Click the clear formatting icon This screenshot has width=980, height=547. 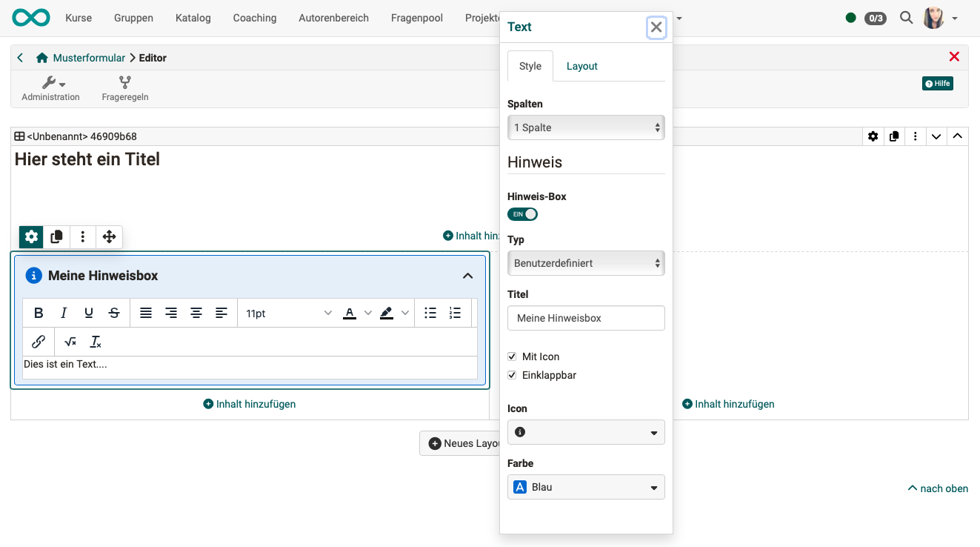pyautogui.click(x=96, y=342)
